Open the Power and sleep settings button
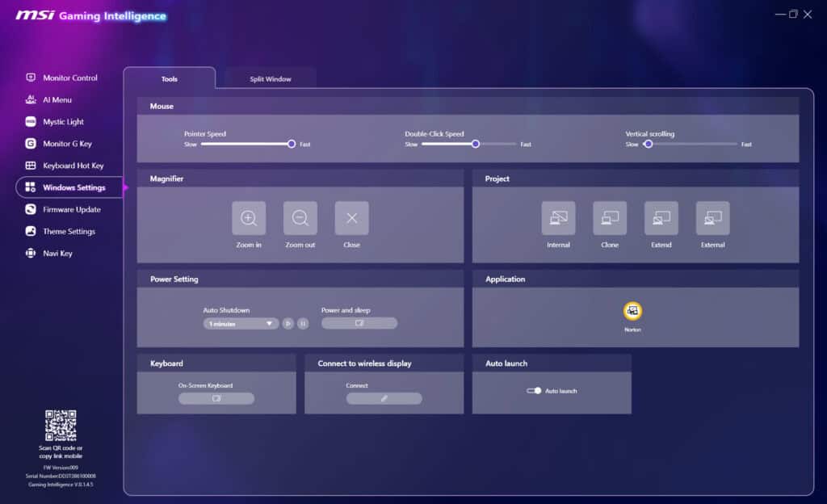 359,323
